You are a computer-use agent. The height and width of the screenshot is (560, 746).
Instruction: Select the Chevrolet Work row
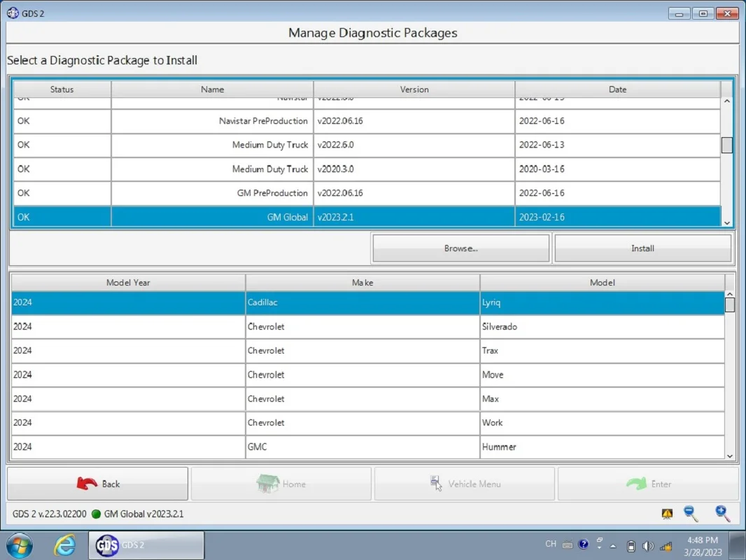(368, 423)
